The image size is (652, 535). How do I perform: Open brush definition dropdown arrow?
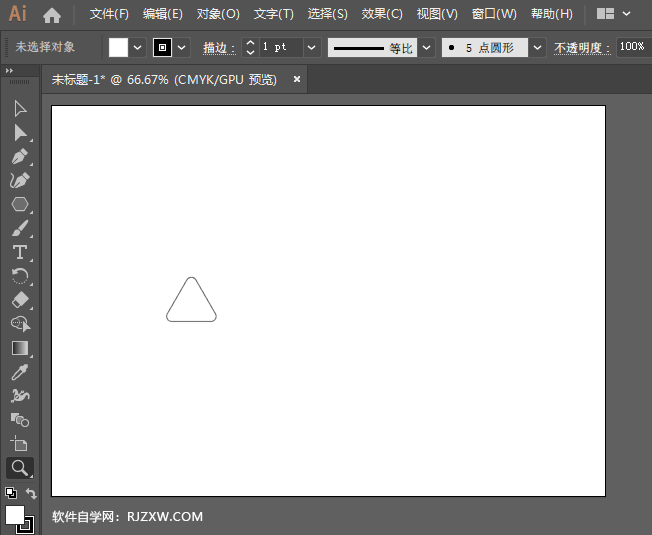coord(537,47)
